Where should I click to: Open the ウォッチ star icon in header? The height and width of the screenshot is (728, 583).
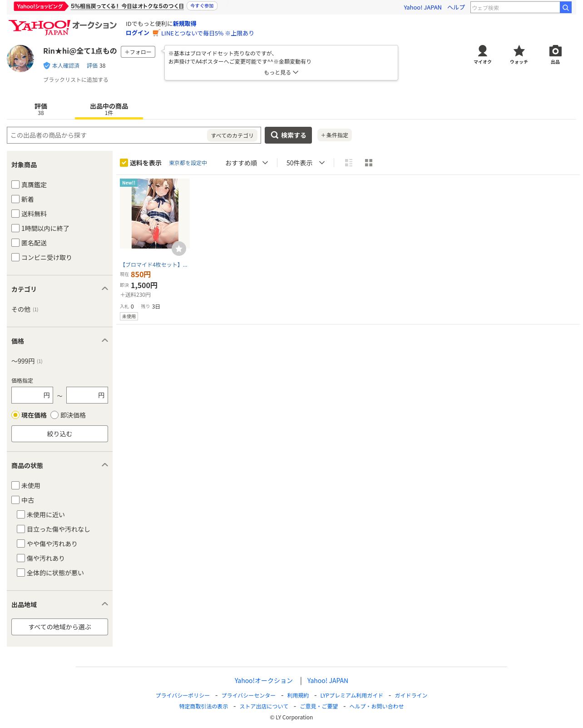click(519, 55)
